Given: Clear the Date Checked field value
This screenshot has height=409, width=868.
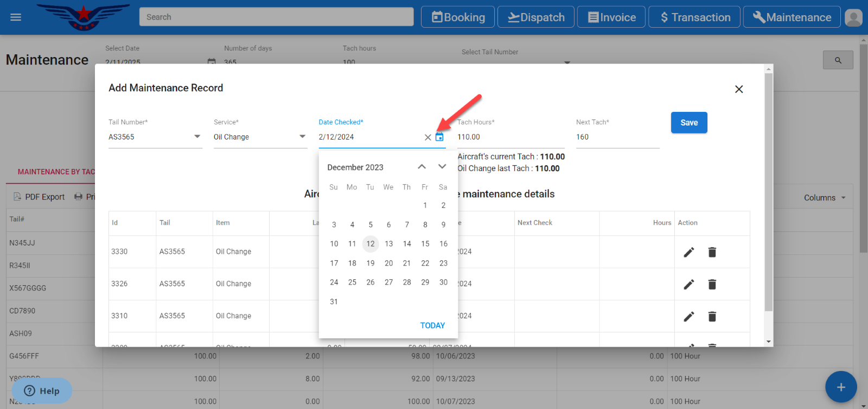Looking at the screenshot, I should pos(427,137).
